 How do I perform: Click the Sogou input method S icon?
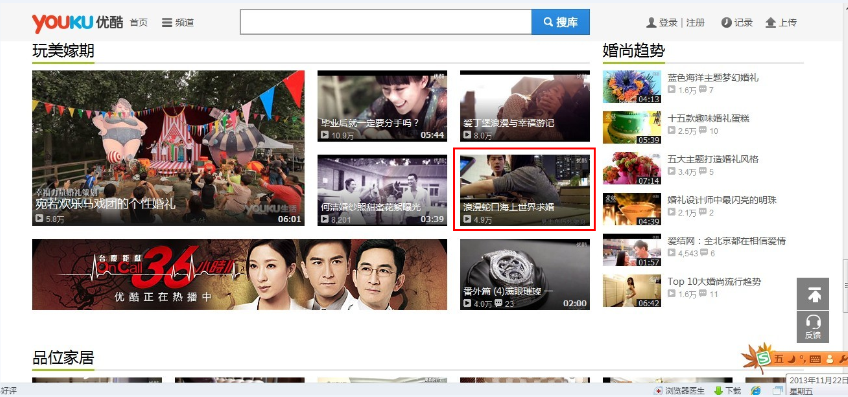764,358
